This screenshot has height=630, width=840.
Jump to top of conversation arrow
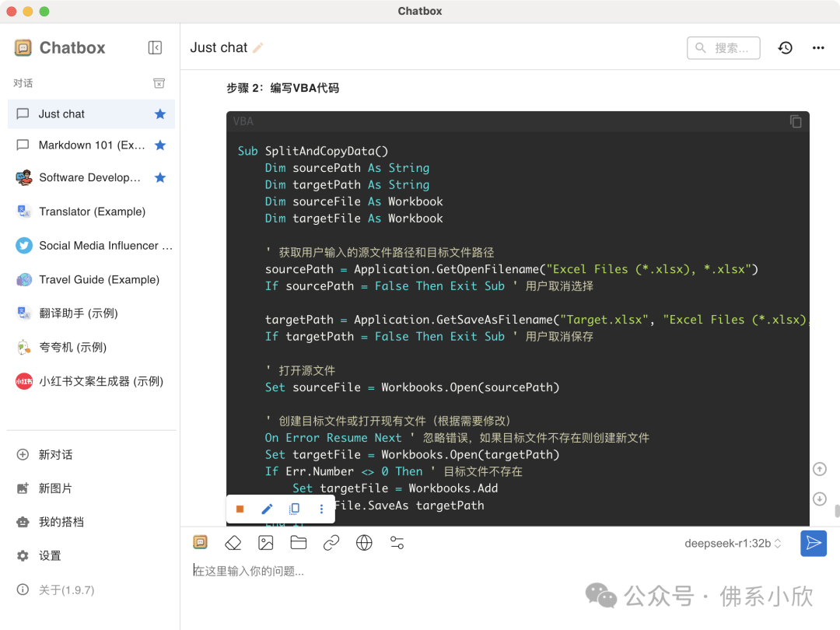[820, 469]
